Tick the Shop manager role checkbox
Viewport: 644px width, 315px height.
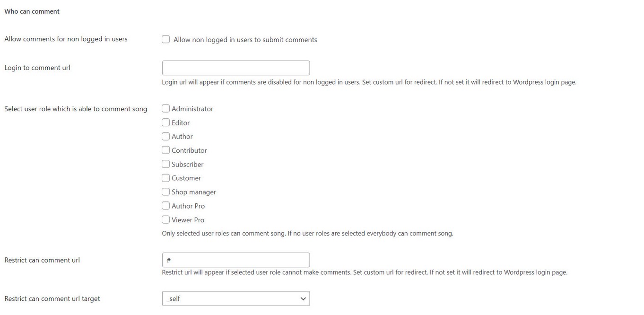[166, 192]
